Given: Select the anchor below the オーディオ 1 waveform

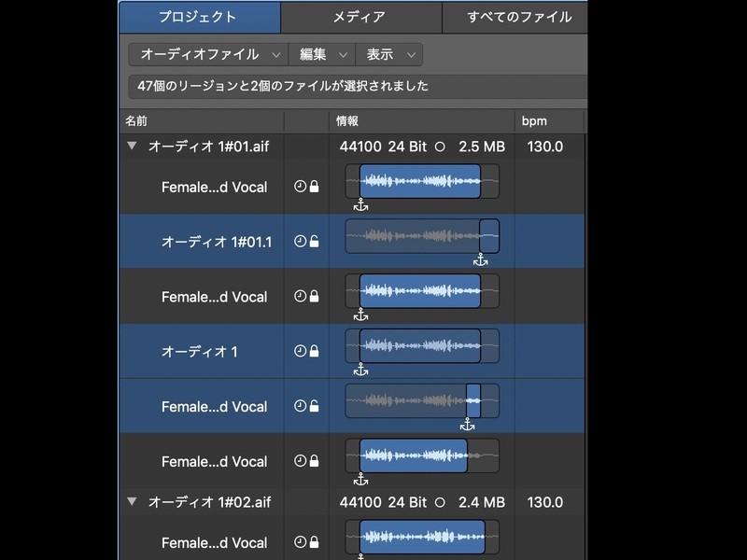Looking at the screenshot, I should [360, 371].
